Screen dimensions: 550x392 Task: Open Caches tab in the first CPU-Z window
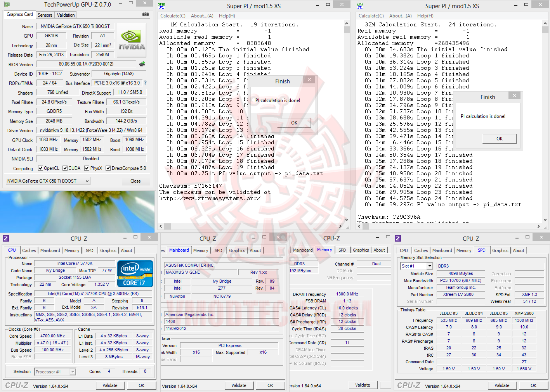(x=29, y=250)
